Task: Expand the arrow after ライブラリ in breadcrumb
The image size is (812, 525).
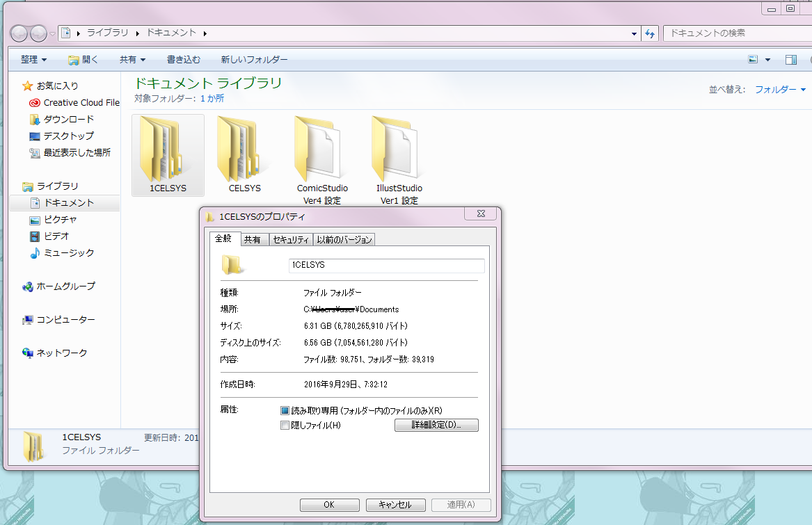Action: pyautogui.click(x=137, y=33)
